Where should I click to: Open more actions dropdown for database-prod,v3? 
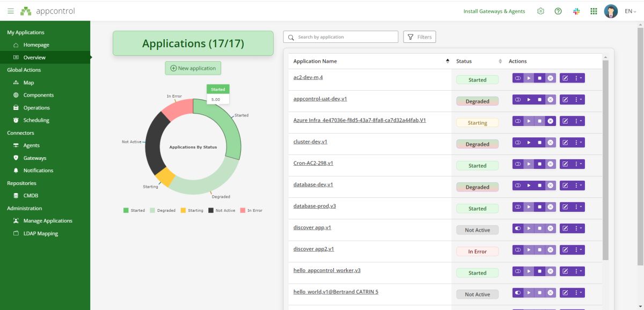pyautogui.click(x=578, y=207)
